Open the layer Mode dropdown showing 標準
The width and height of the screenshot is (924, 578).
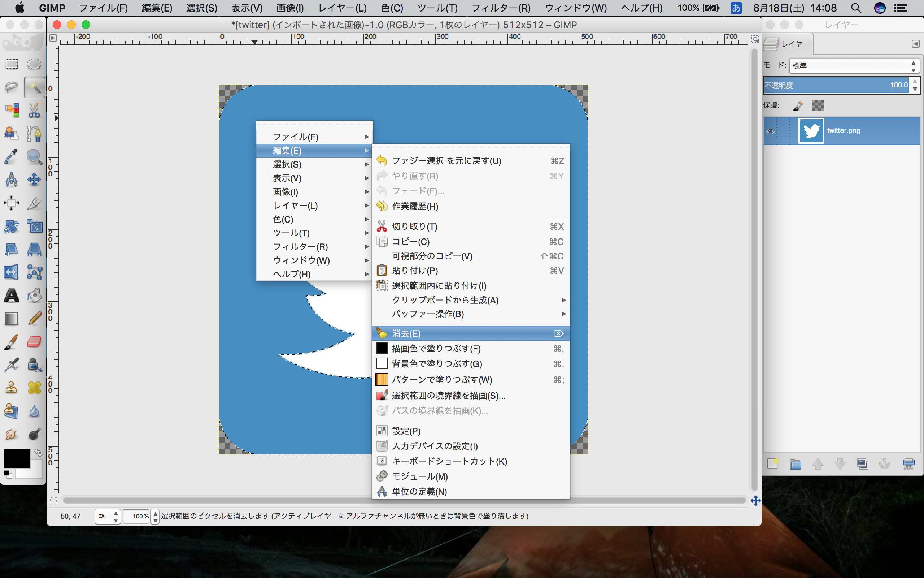tap(854, 66)
